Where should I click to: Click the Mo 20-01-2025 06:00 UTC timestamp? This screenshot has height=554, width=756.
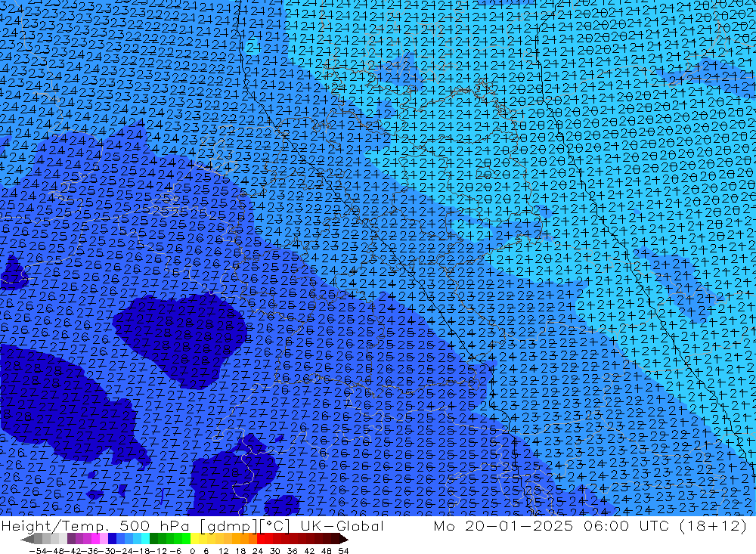[x=553, y=525]
